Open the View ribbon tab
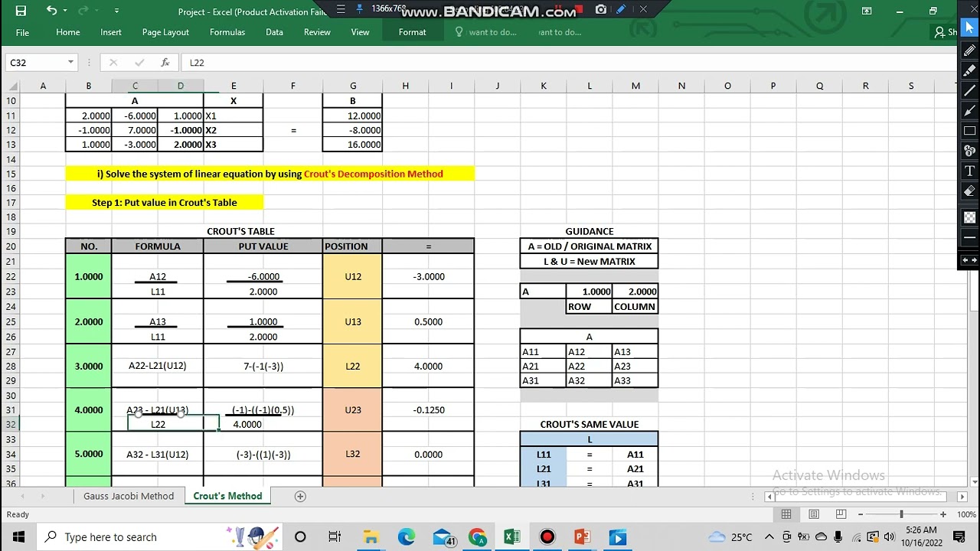Screen dimensions: 980x551 360,32
